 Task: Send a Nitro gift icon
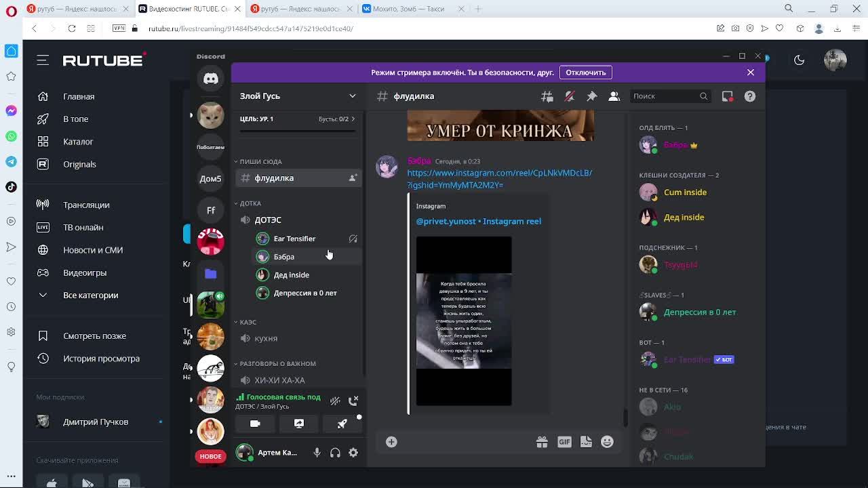(x=542, y=442)
